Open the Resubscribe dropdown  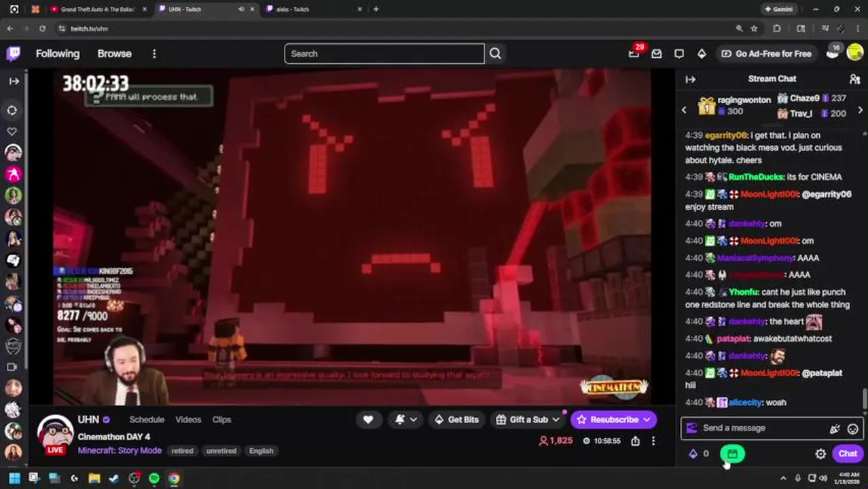614,420
